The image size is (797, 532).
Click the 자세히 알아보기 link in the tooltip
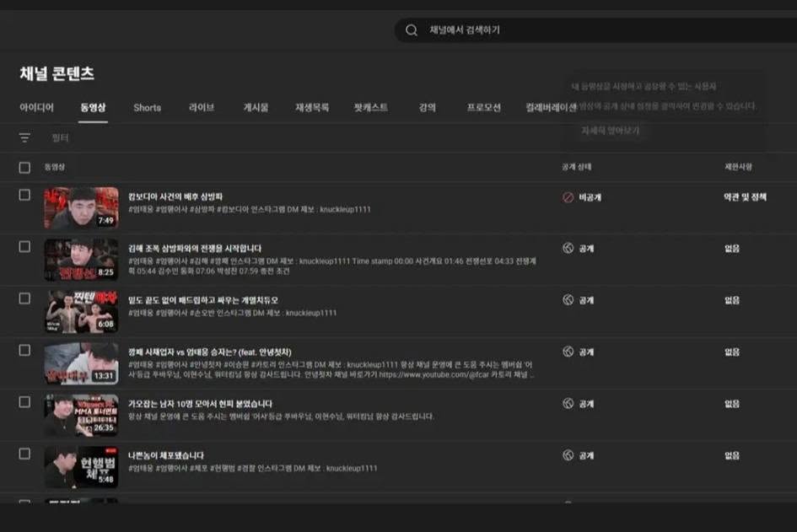click(x=610, y=131)
